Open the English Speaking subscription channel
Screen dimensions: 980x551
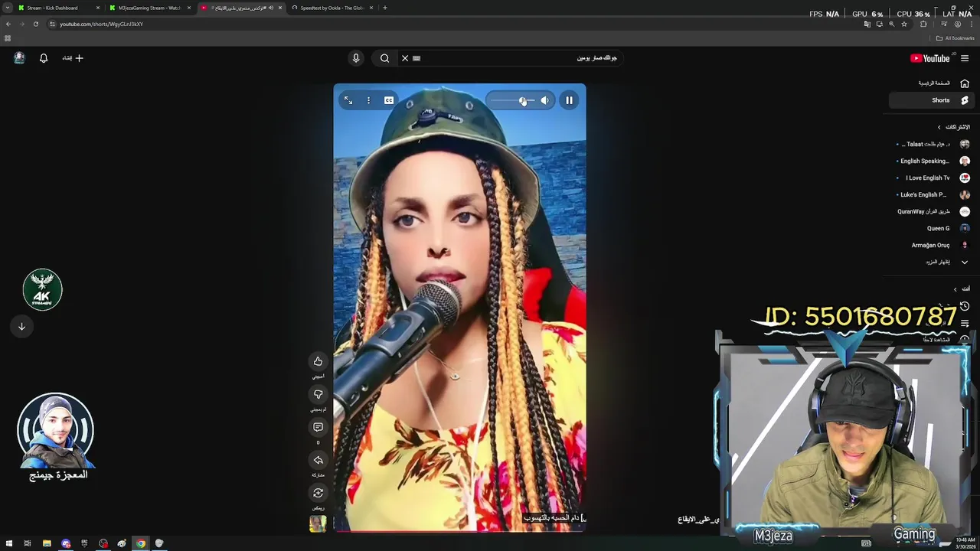tap(933, 161)
